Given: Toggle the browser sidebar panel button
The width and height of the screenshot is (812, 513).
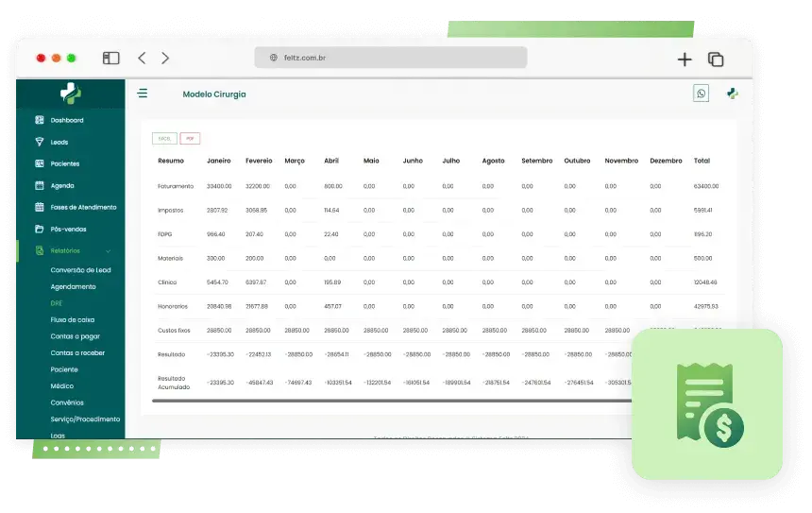Looking at the screenshot, I should pyautogui.click(x=111, y=59).
